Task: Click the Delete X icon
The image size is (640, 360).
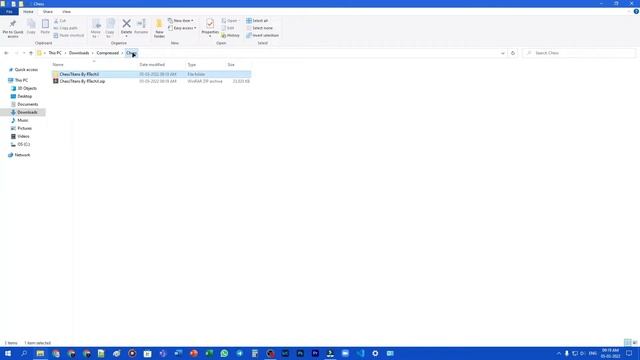Action: click(x=127, y=24)
